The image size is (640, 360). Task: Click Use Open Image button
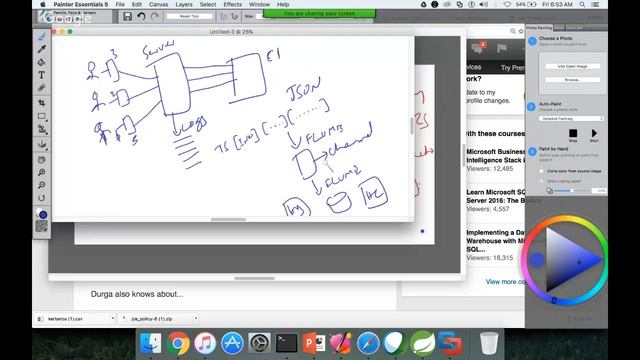572,66
